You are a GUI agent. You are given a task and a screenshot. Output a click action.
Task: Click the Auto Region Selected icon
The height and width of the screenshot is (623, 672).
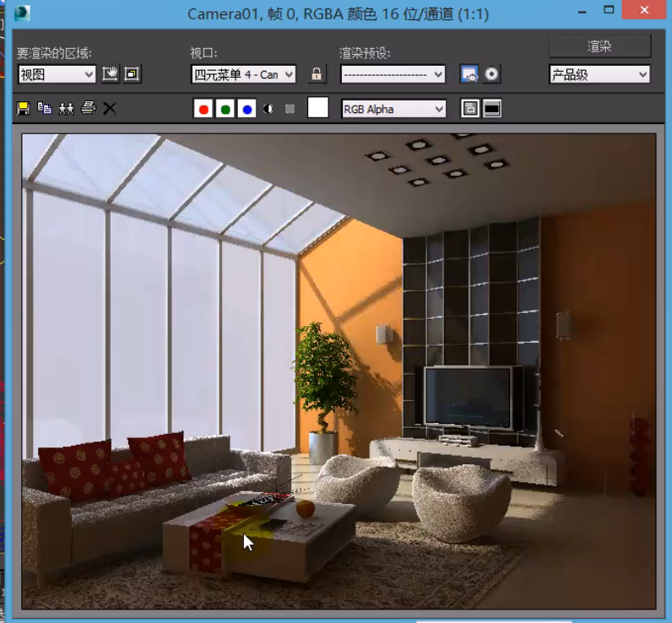[131, 74]
